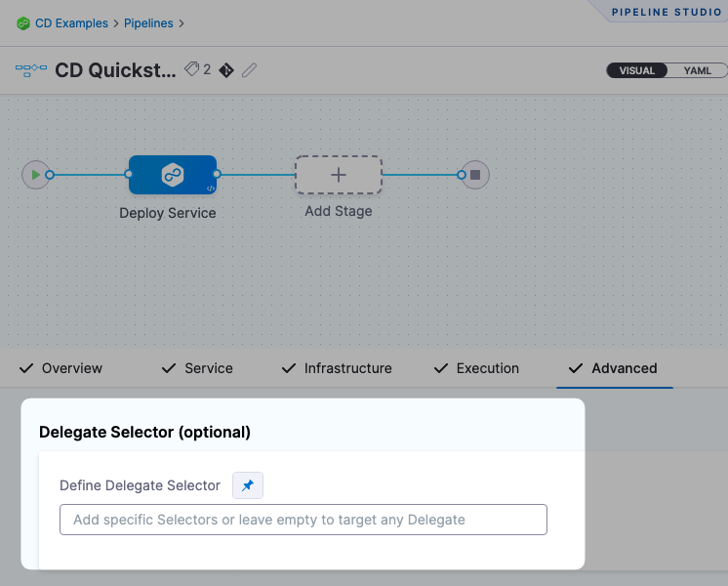Viewport: 728px width, 586px height.
Task: Open the CD Examples breadcrumb link
Action: pos(71,22)
